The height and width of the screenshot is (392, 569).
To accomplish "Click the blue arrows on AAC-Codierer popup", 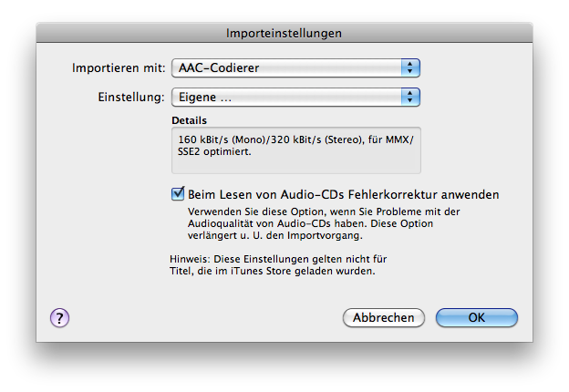I will tap(410, 67).
